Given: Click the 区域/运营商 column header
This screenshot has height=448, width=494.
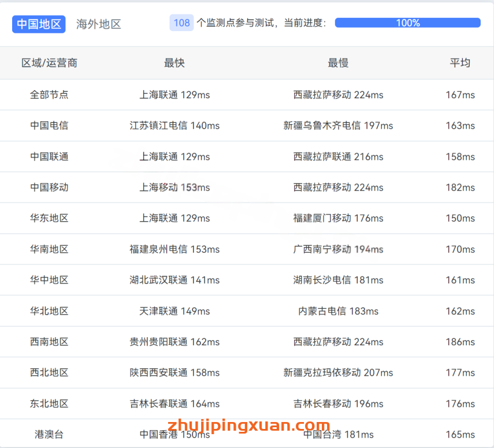Looking at the screenshot, I should (x=49, y=63).
